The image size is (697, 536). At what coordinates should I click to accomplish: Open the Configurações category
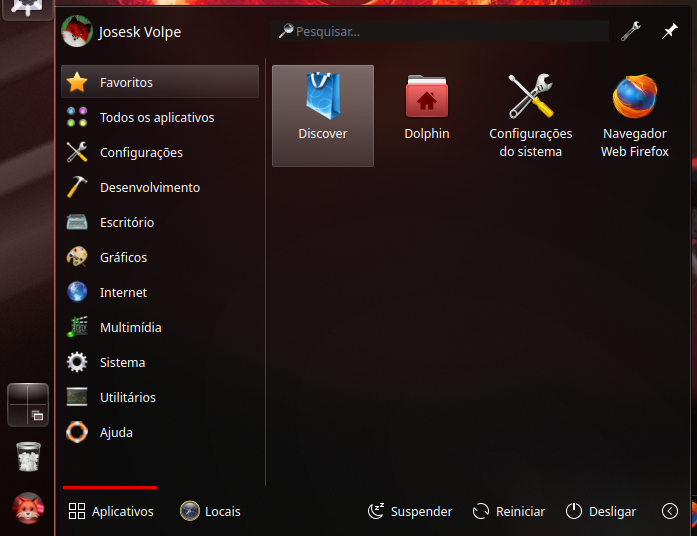point(160,152)
